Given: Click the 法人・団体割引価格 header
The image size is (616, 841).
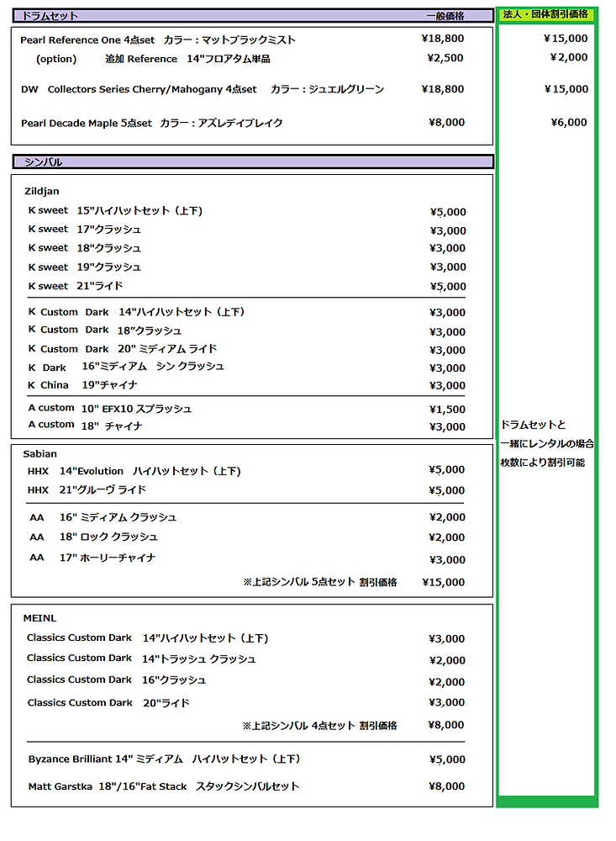Looking at the screenshot, I should [545, 14].
